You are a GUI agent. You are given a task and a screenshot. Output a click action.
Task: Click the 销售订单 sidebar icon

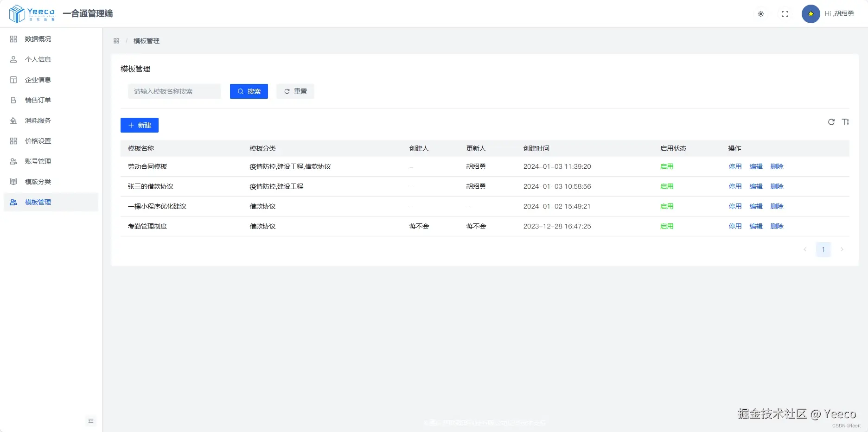click(13, 100)
